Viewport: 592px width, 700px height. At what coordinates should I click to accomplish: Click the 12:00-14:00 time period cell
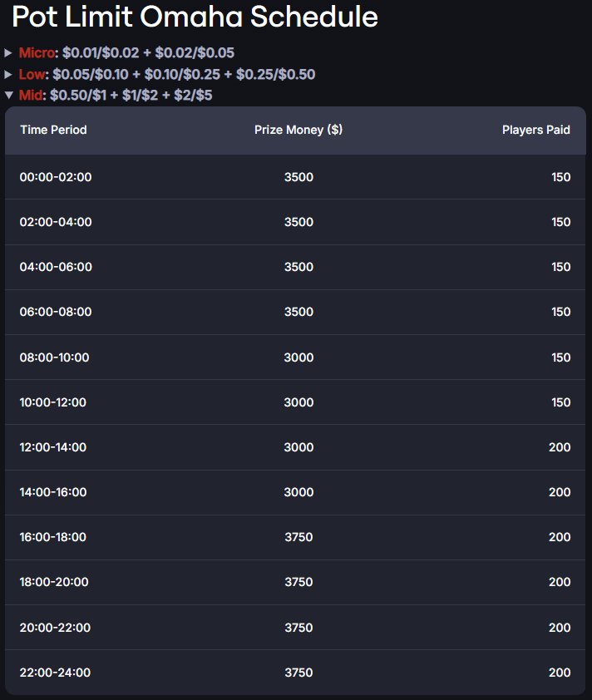[x=53, y=447]
